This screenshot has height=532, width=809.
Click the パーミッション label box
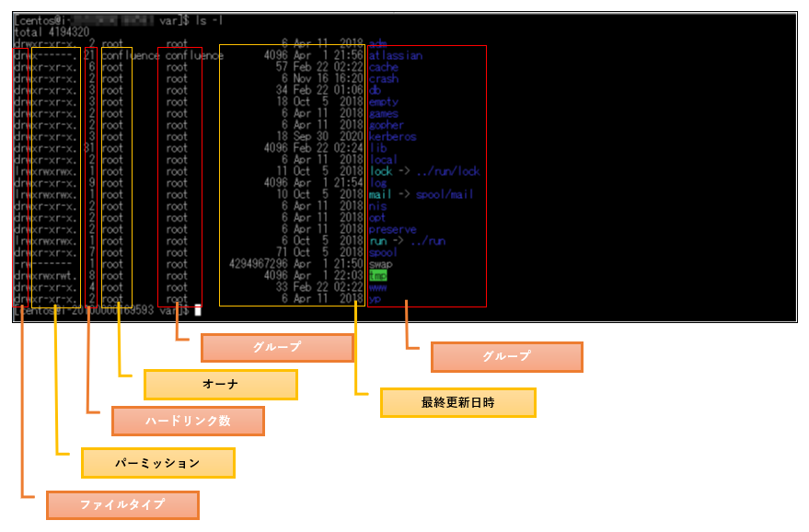158,463
